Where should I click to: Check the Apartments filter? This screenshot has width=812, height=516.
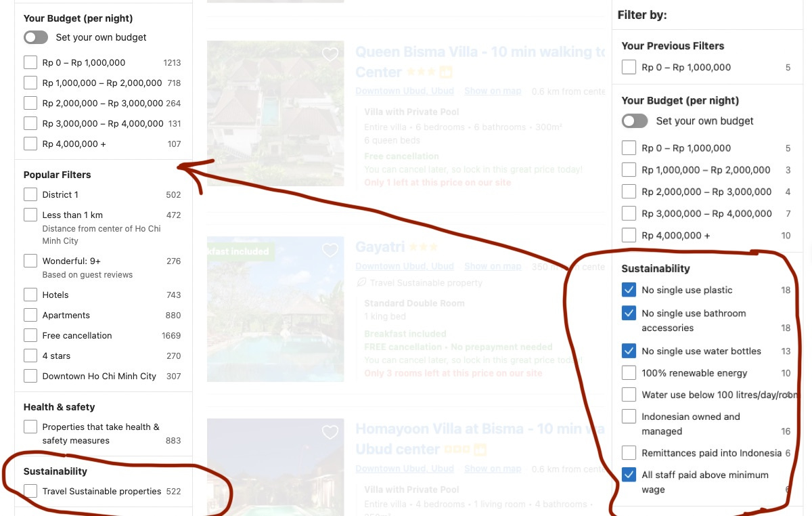coord(30,315)
